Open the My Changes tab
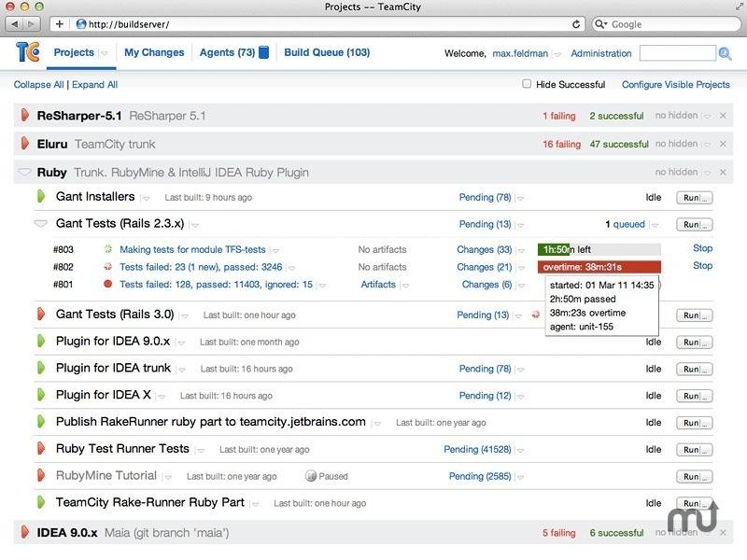 pos(154,52)
